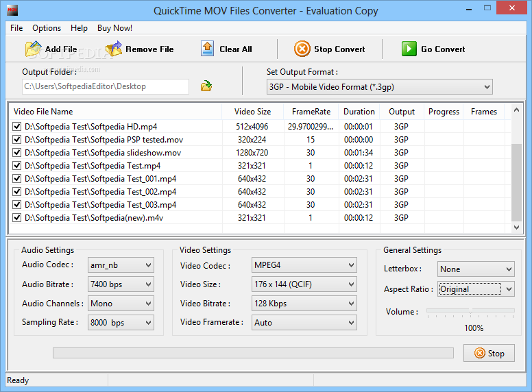The width and height of the screenshot is (532, 392).
Task: Sort by the Video Size column header
Action: coord(253,112)
